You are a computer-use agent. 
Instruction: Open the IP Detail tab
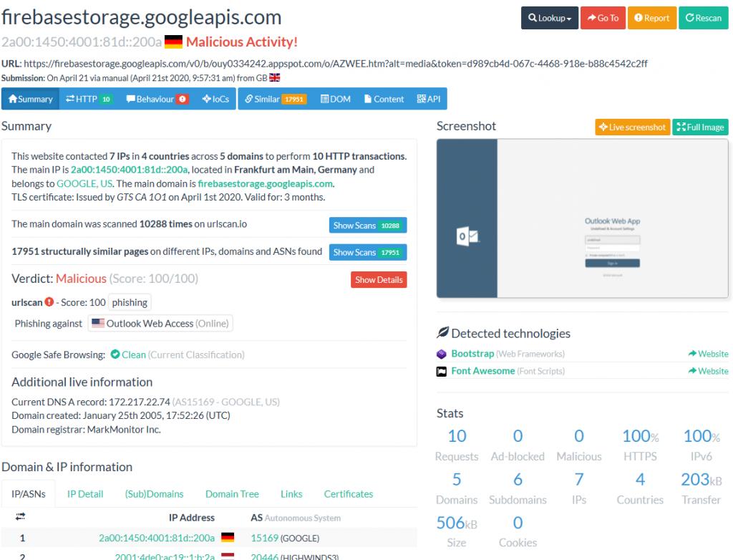click(85, 494)
